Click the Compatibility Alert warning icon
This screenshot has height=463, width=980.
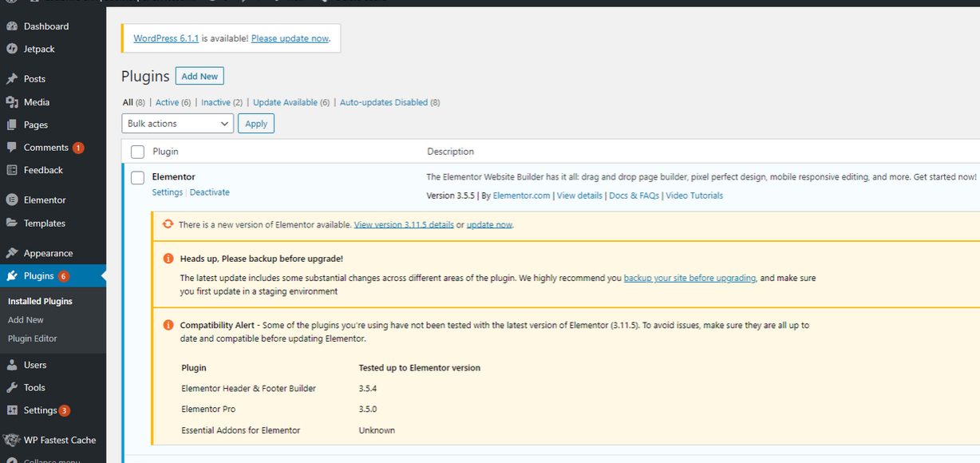click(x=168, y=325)
